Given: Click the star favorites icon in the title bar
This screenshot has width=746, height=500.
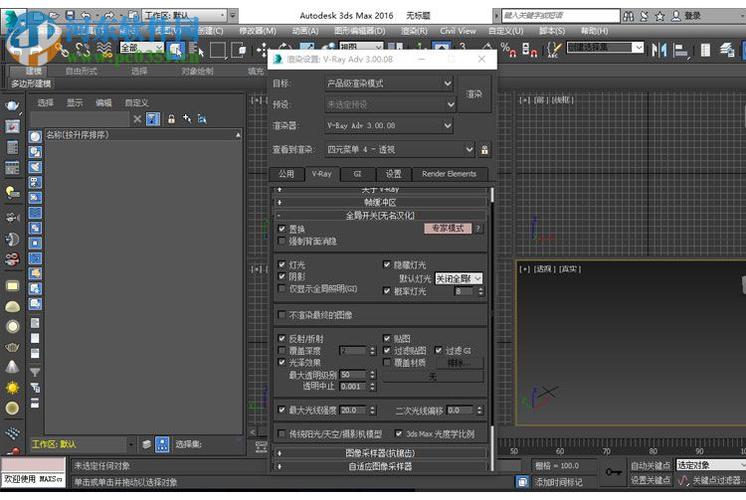Looking at the screenshot, I should click(x=660, y=16).
